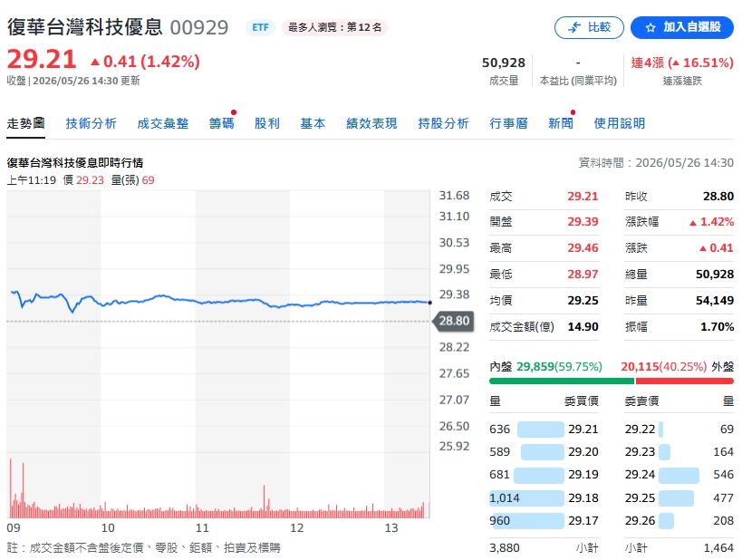
Task: Click ask price 29.23
Action: (640, 452)
